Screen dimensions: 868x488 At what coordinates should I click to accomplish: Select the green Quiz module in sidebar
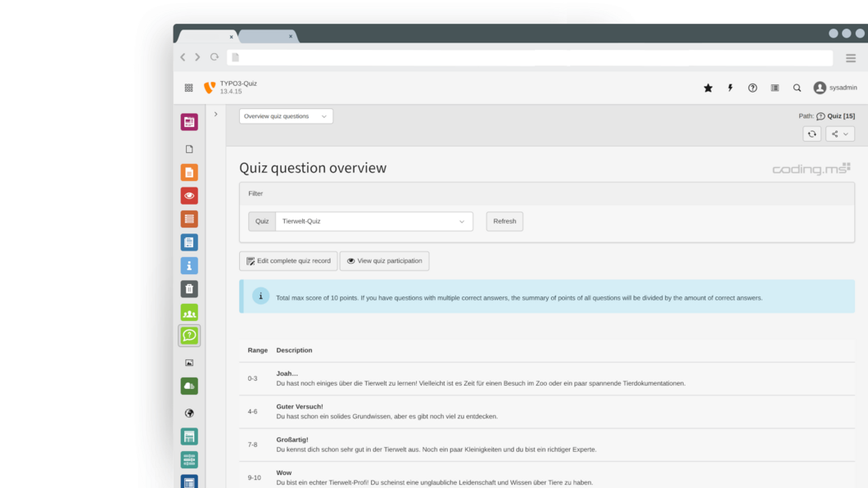click(x=189, y=336)
